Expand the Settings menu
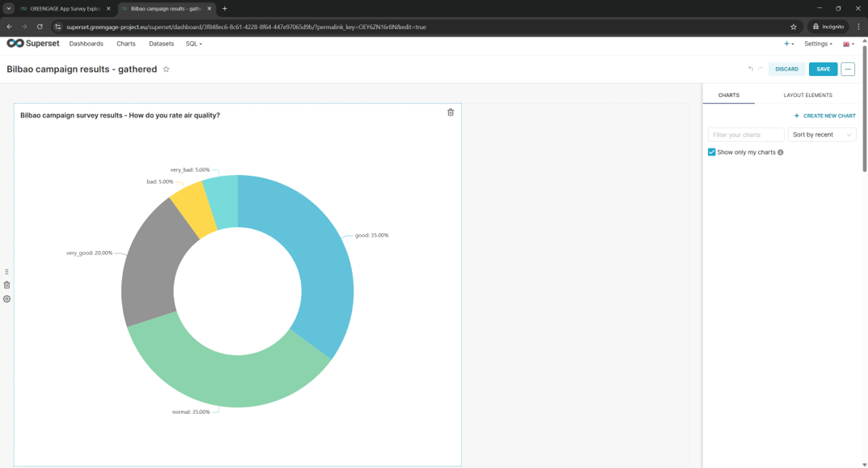 (818, 44)
